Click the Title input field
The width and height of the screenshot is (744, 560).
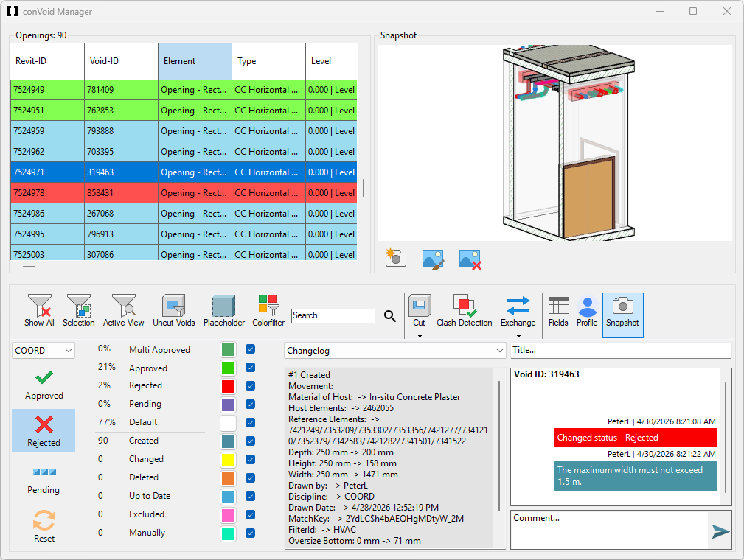click(x=621, y=350)
